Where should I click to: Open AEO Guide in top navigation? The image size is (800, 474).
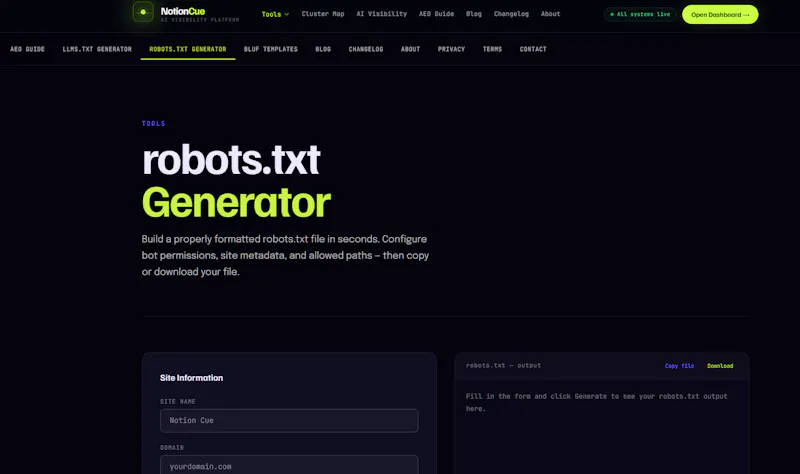point(436,14)
